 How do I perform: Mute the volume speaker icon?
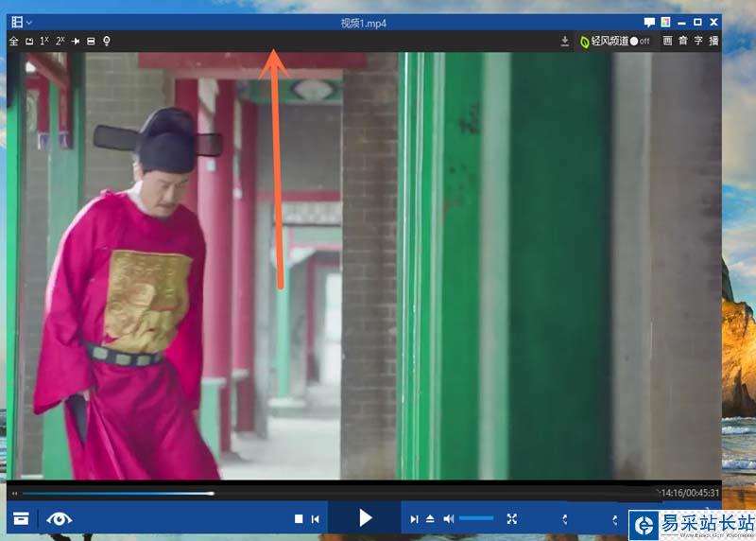pos(448,519)
